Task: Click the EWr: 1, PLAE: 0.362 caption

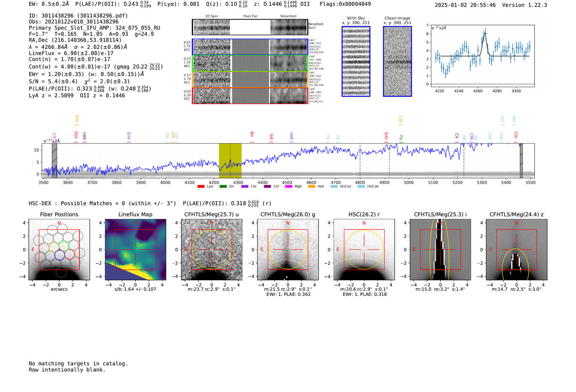Action: (x=288, y=295)
